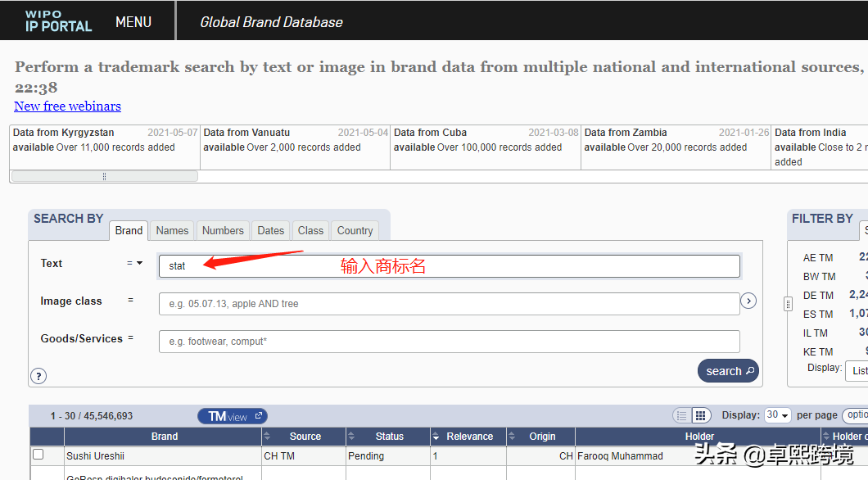Click the WIPO IP Portal logo
The width and height of the screenshot is (868, 480).
tap(58, 20)
